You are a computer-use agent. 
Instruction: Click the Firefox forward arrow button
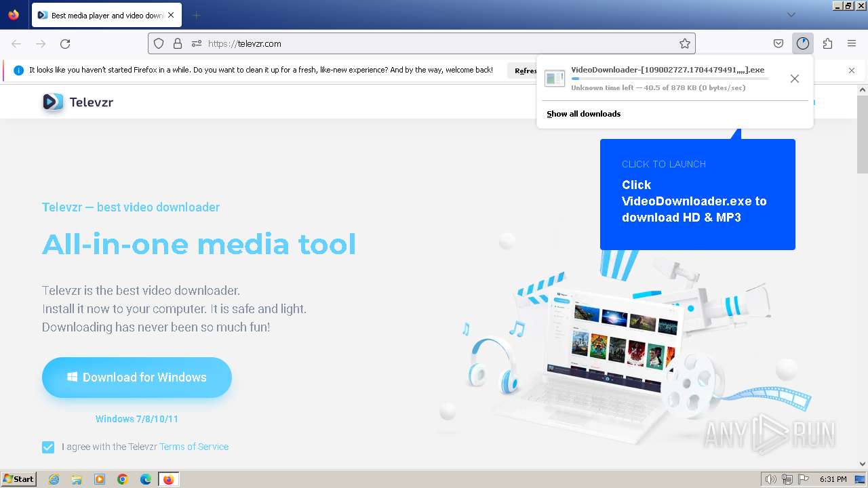coord(41,43)
